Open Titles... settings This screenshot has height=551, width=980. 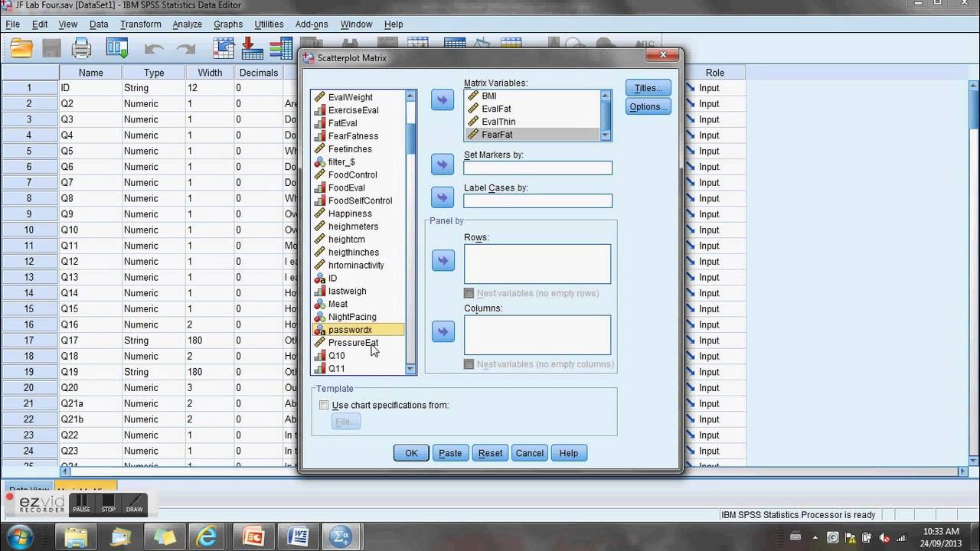pos(648,88)
